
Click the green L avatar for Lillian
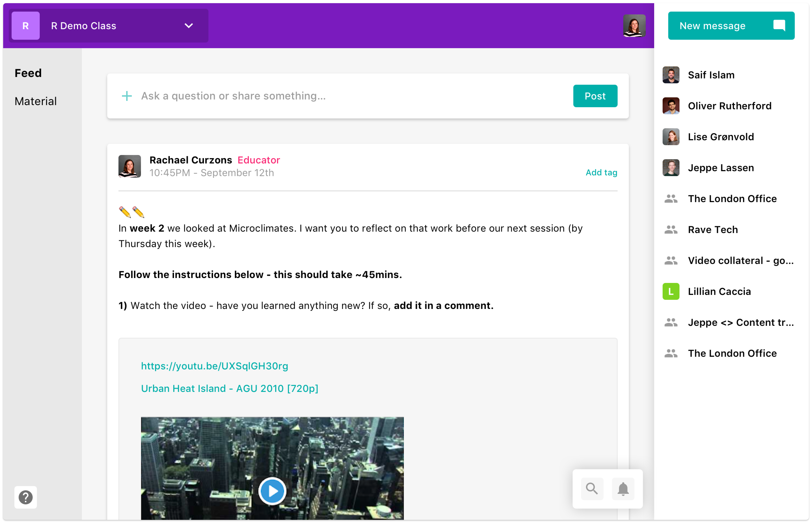pyautogui.click(x=671, y=291)
